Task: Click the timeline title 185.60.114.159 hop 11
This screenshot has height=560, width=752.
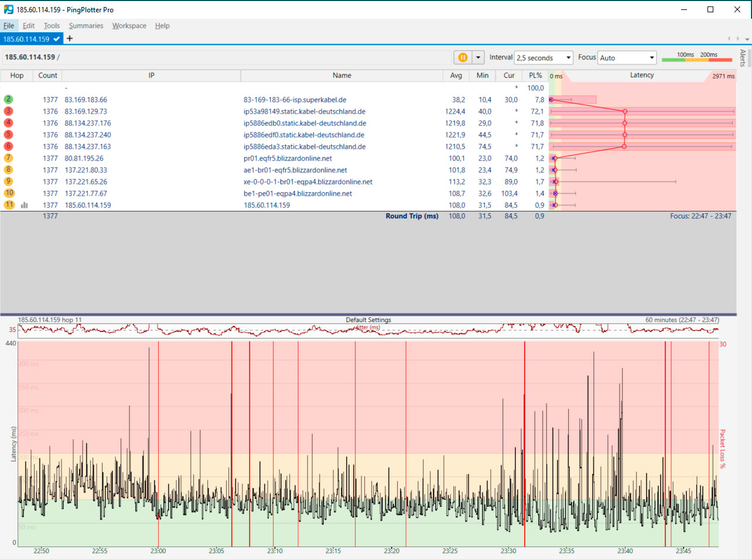Action: point(50,320)
